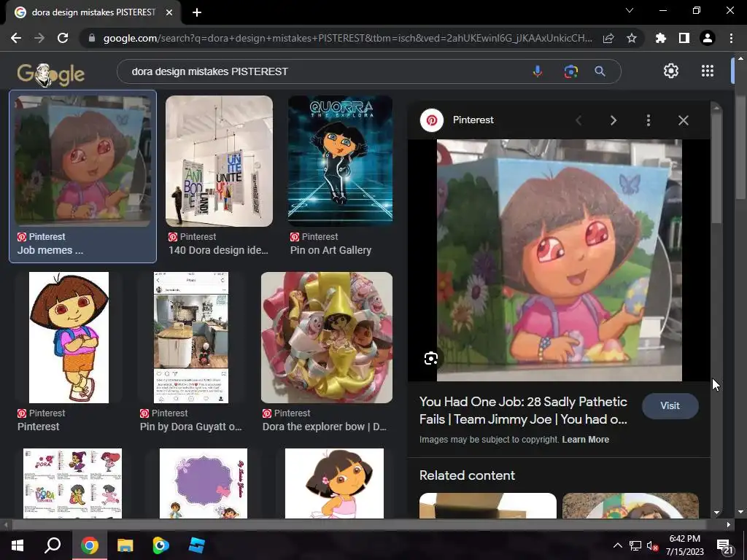Viewport: 747px width, 560px height.
Task: Open Windows taskbar search
Action: point(53,545)
